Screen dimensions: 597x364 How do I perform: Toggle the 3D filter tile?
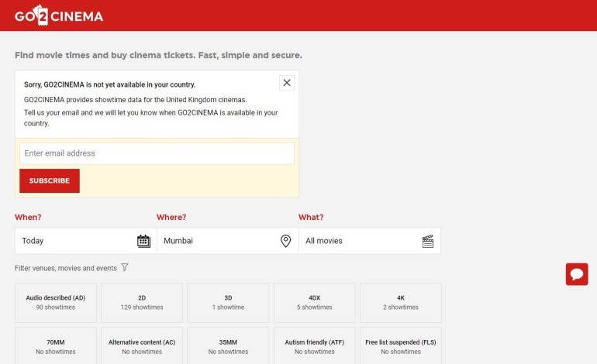228,302
